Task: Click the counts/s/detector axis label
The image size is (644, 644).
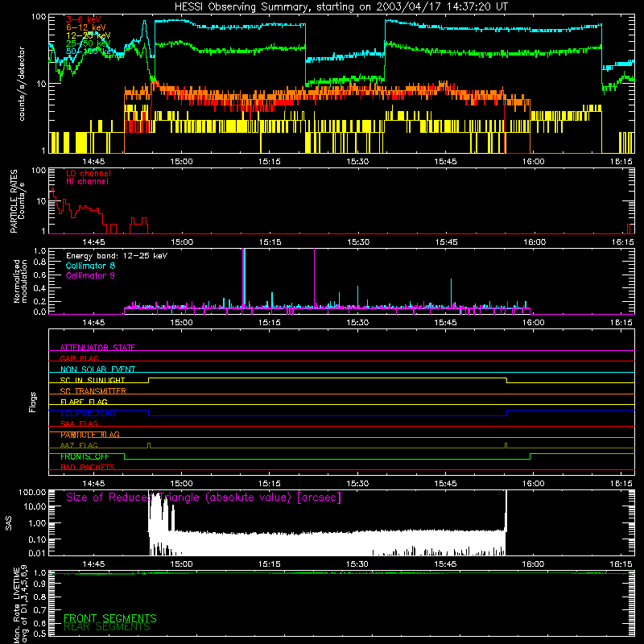Action: point(22,84)
